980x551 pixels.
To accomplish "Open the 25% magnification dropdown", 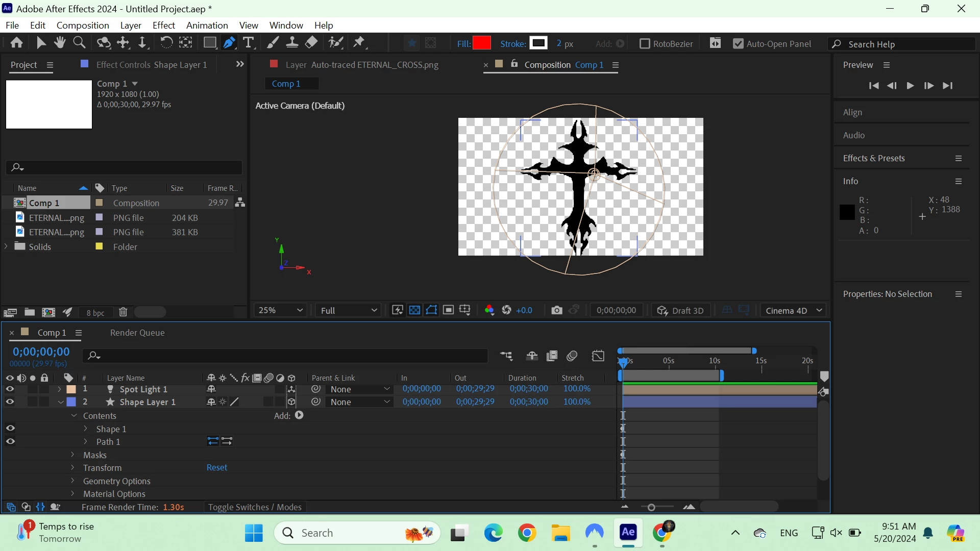I will (280, 310).
